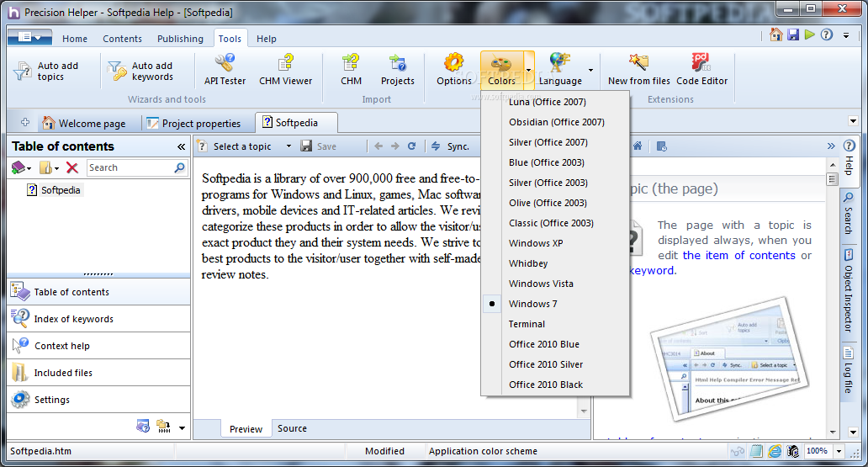Select Blue (Office 2003) scheme
The height and width of the screenshot is (467, 868).
[547, 162]
